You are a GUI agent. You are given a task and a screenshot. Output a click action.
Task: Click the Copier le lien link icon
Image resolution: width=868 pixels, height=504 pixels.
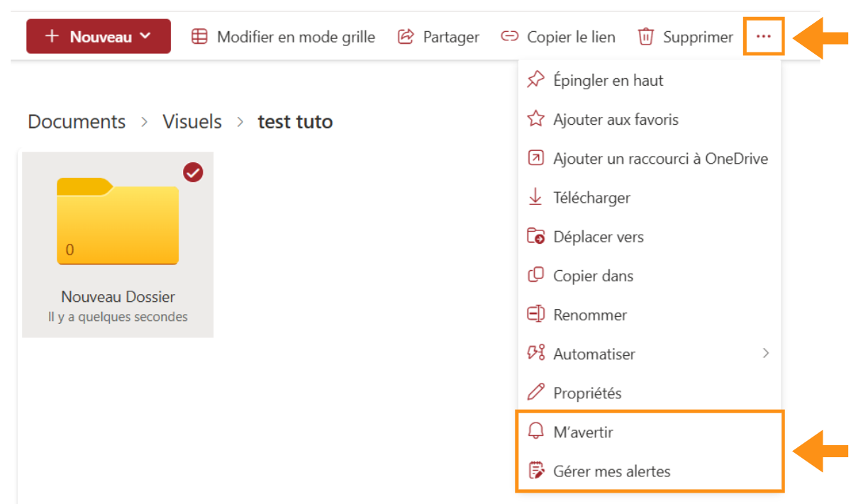[509, 37]
